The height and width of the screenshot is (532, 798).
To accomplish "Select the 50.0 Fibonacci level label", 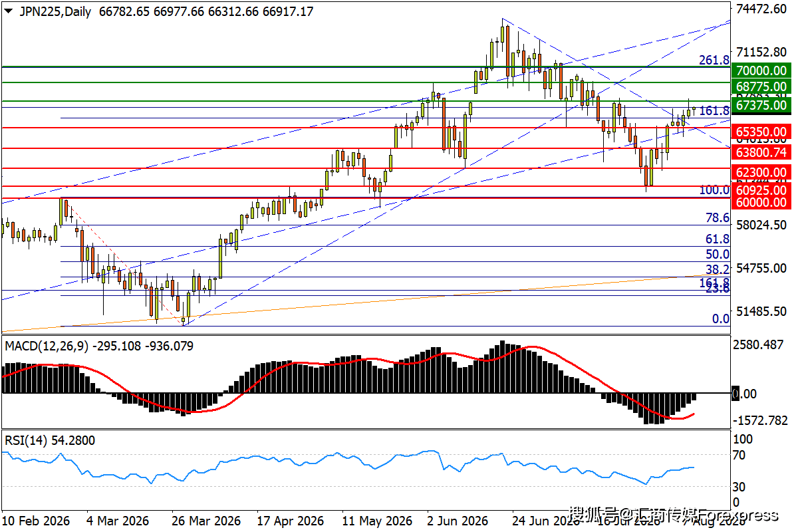I will (x=718, y=255).
